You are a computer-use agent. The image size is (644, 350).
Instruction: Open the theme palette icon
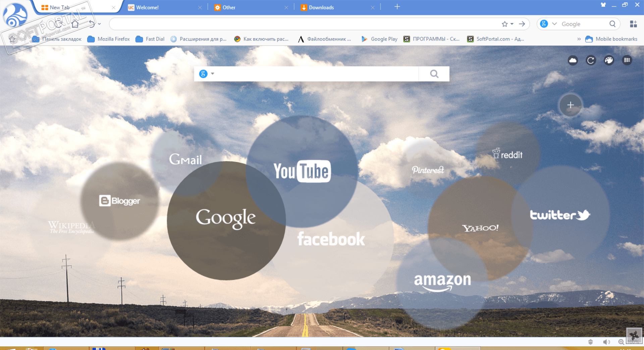(x=609, y=60)
